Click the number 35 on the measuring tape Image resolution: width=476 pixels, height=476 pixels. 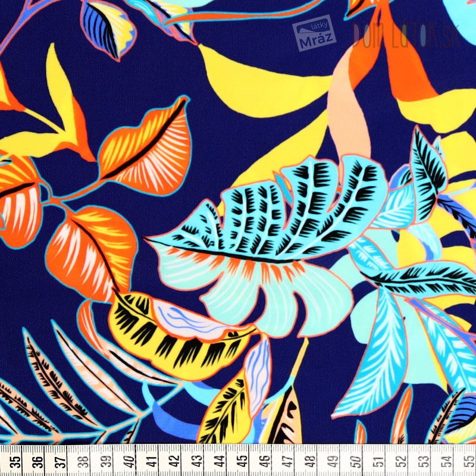(x=17, y=462)
